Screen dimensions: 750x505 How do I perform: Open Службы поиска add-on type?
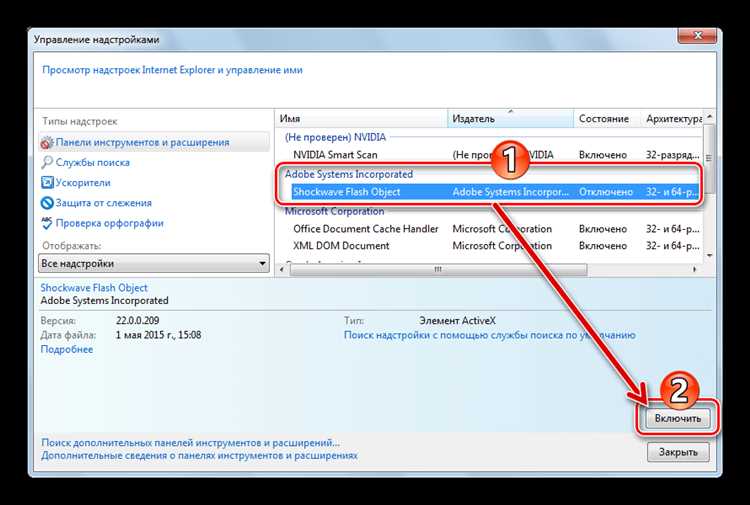[x=92, y=163]
